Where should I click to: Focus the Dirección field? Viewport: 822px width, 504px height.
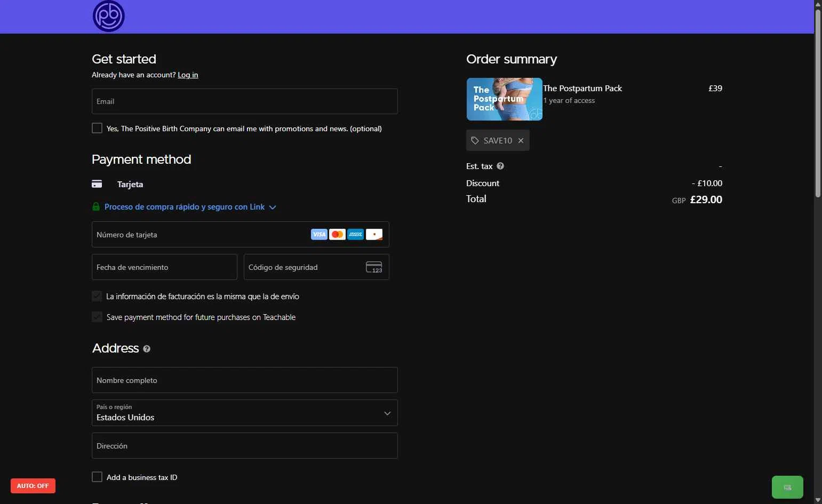pos(245,446)
